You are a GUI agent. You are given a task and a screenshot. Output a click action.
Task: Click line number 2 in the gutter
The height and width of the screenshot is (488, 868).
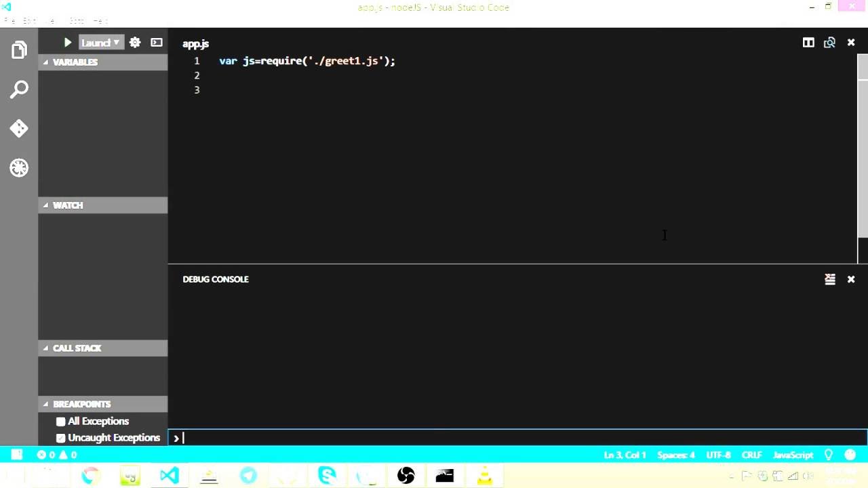point(197,75)
